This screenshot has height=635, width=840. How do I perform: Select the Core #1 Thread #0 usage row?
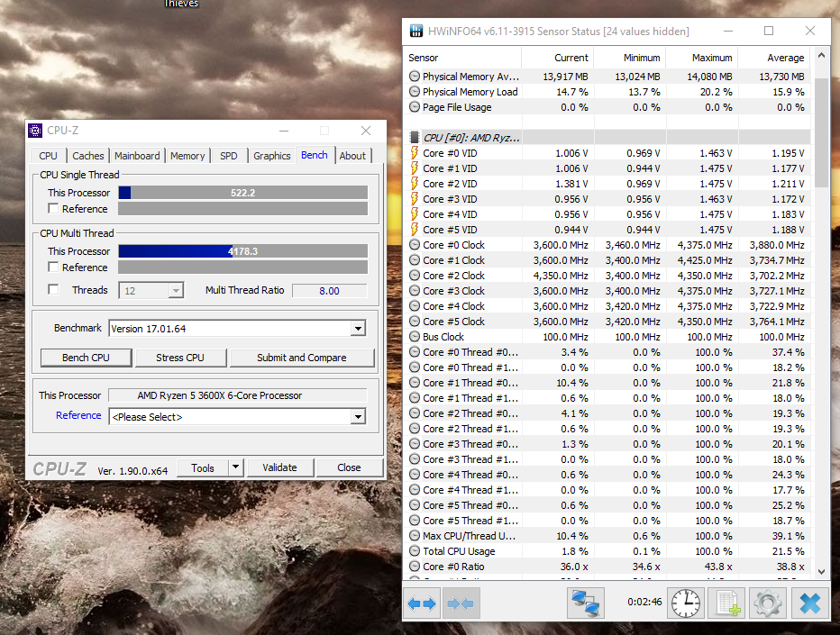coord(607,383)
